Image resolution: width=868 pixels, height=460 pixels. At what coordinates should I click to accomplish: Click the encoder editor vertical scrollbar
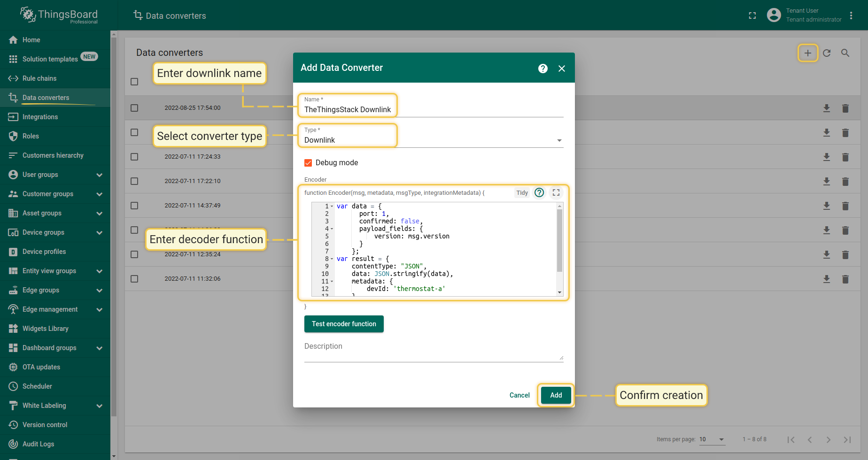559,240
